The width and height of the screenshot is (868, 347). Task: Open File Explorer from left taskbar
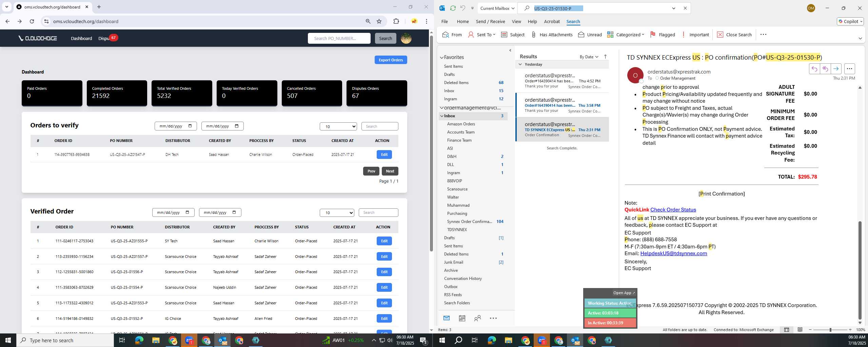tap(156, 340)
